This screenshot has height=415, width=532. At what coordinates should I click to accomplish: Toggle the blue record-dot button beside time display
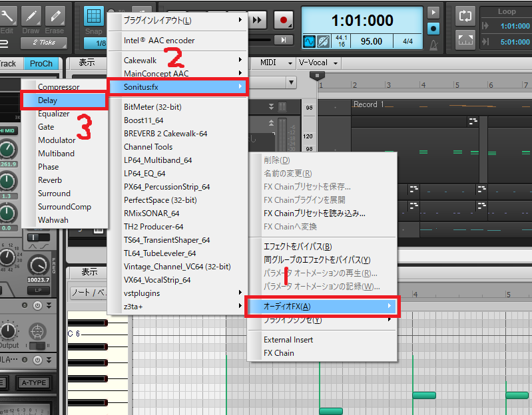[x=433, y=29]
